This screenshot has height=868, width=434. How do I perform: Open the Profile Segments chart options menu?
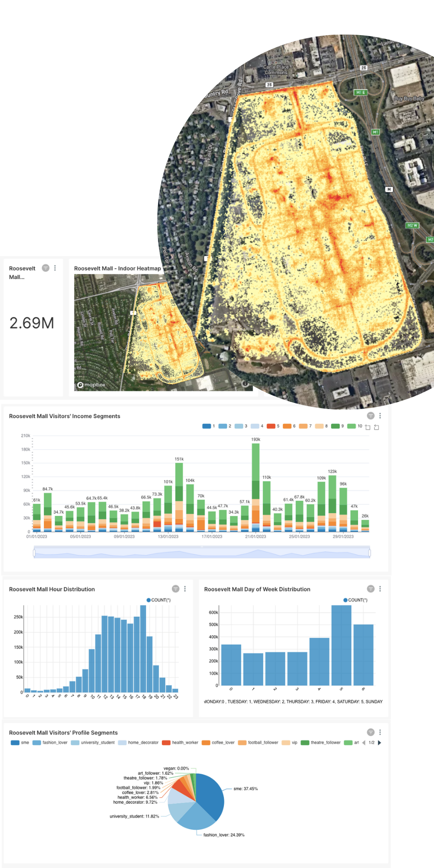[380, 732]
